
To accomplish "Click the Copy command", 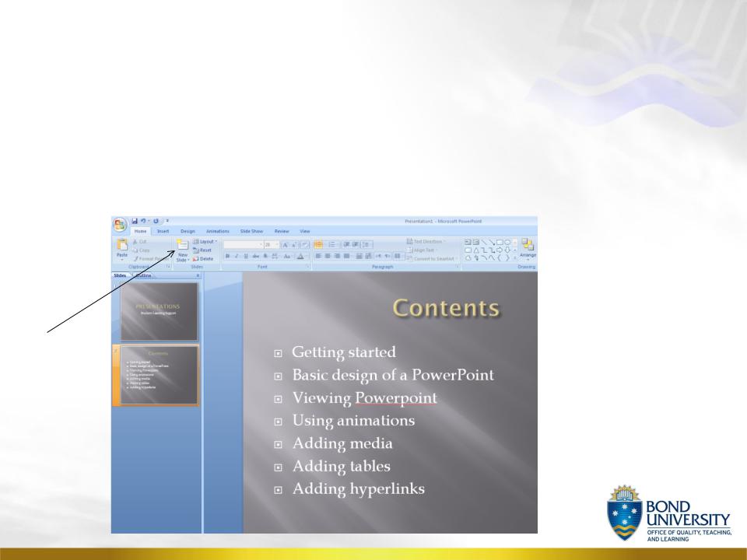I will tap(142, 250).
